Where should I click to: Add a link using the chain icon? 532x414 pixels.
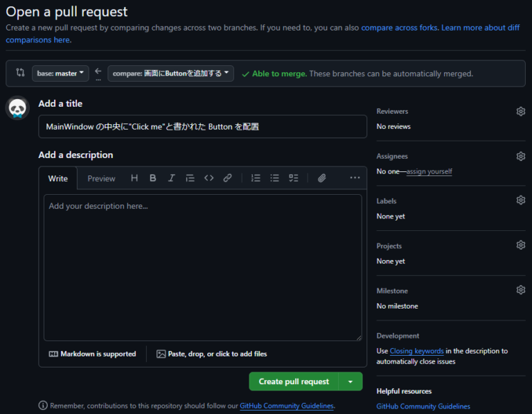click(x=227, y=178)
